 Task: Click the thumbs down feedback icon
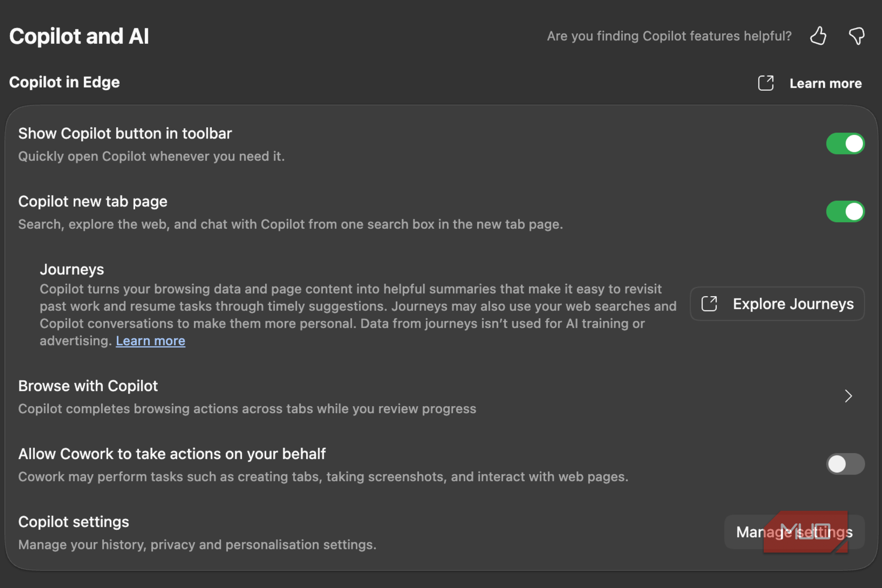857,36
